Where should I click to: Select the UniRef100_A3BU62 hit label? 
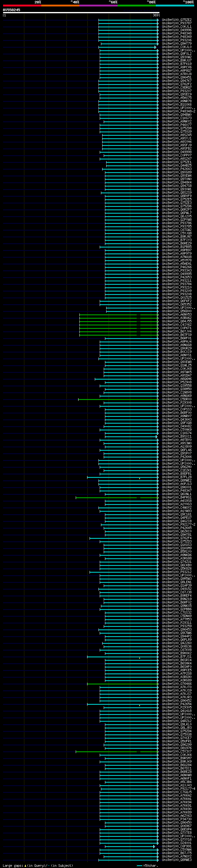coord(177,318)
